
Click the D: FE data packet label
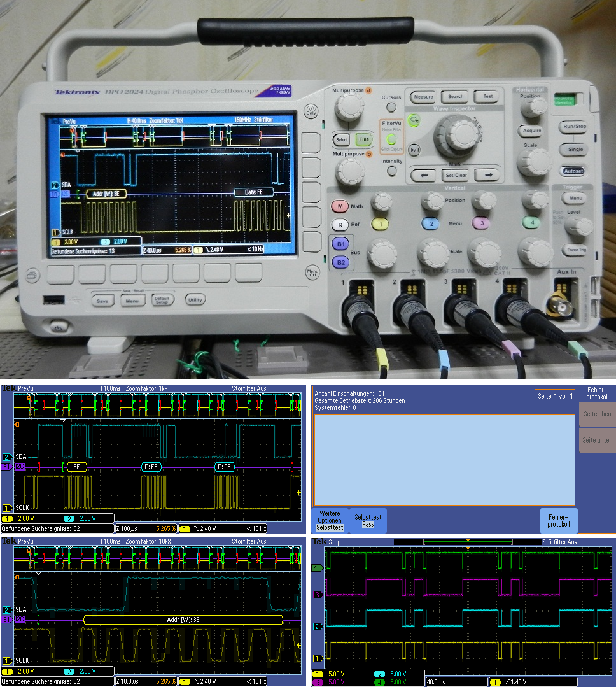tap(151, 467)
